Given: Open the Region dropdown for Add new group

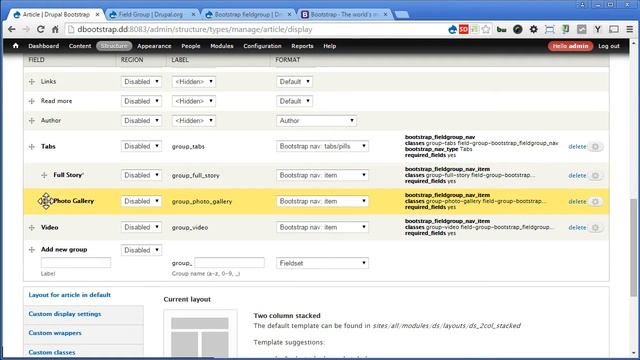Looking at the screenshot, I should click(141, 250).
